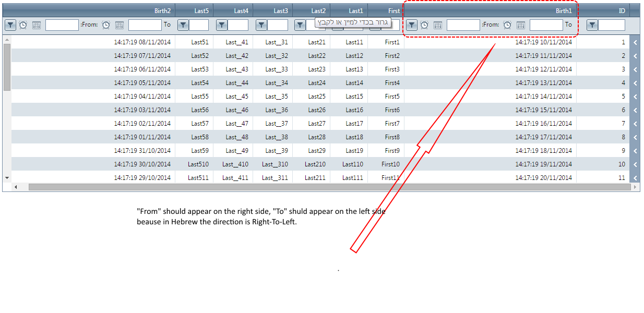
Task: Sort by the First column header
Action: click(x=386, y=10)
